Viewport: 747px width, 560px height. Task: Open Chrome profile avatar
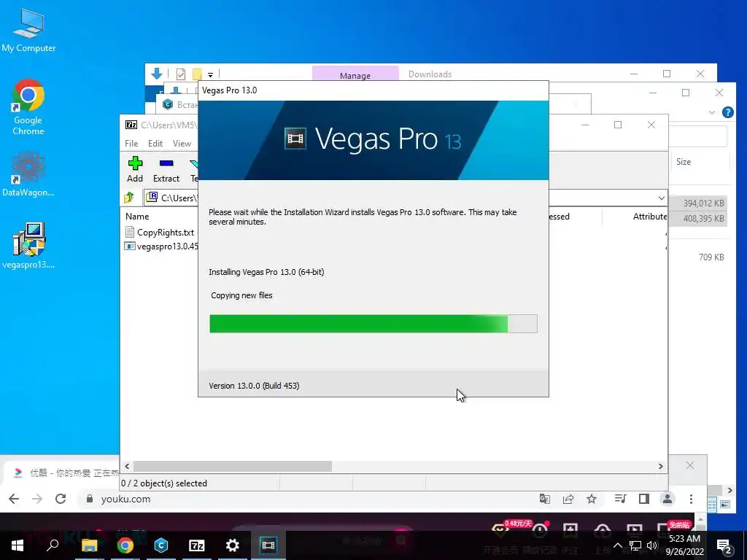[667, 499]
